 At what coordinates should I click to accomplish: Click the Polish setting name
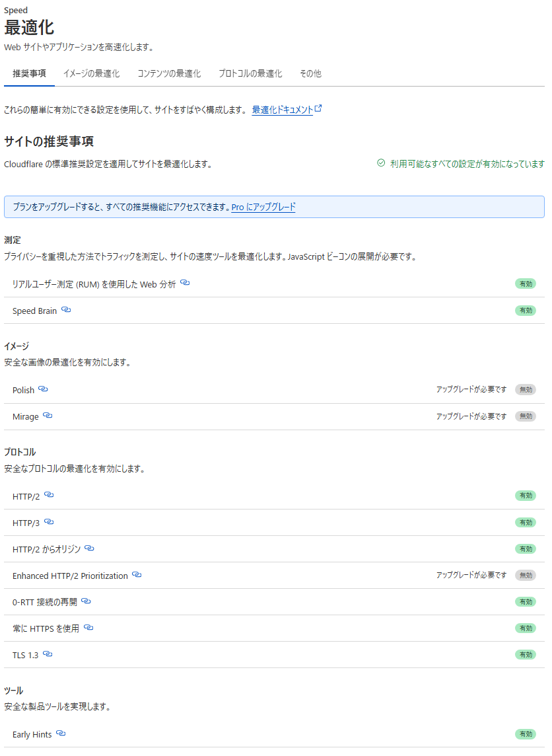point(23,390)
